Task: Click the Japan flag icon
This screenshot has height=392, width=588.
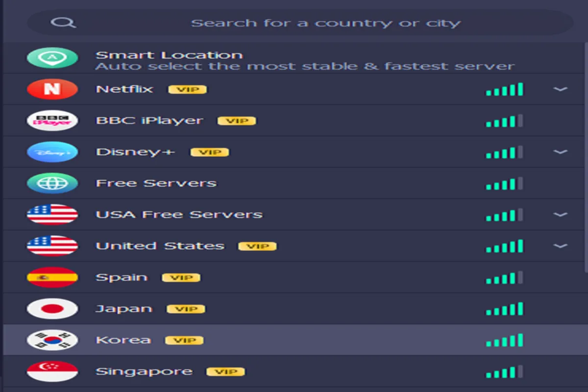Action: pos(52,309)
